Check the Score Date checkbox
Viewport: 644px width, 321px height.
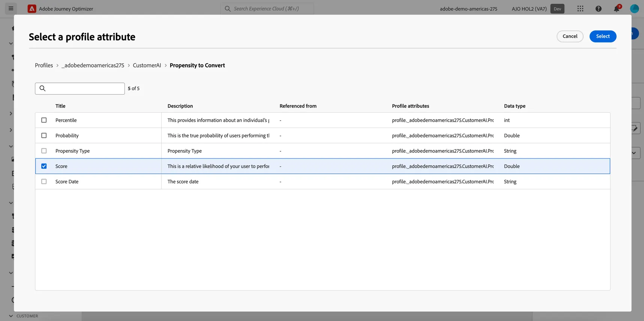pos(44,182)
